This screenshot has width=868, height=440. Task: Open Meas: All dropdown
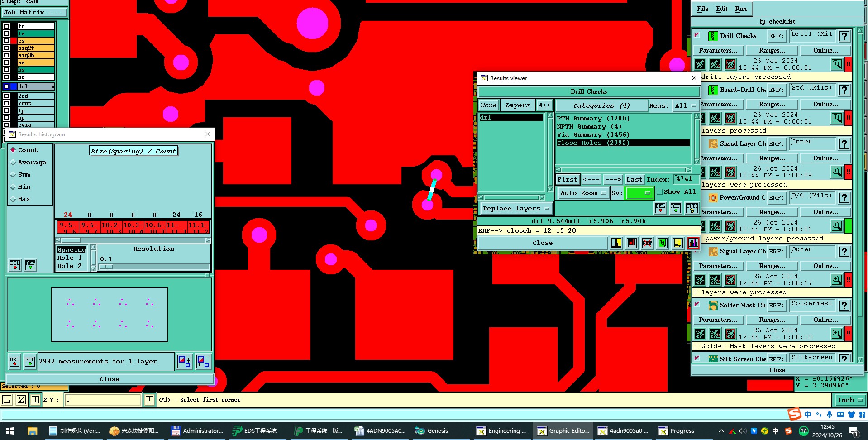(686, 106)
